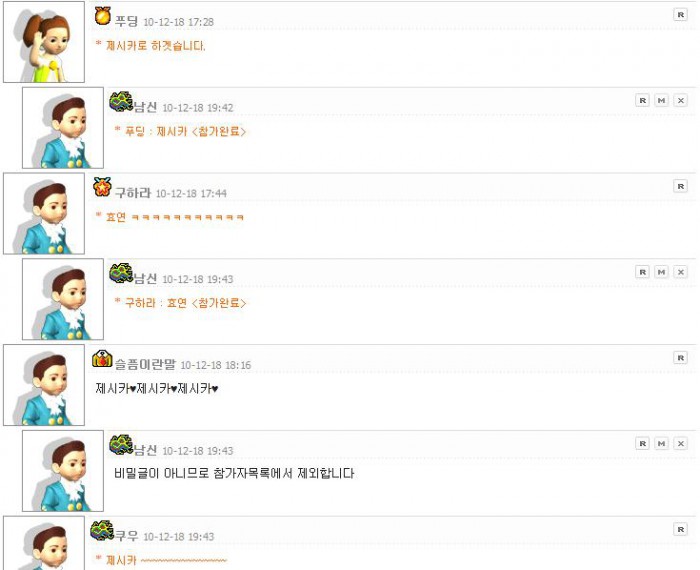
Task: Click 슬픔이란말's avatar picture
Action: (44, 385)
